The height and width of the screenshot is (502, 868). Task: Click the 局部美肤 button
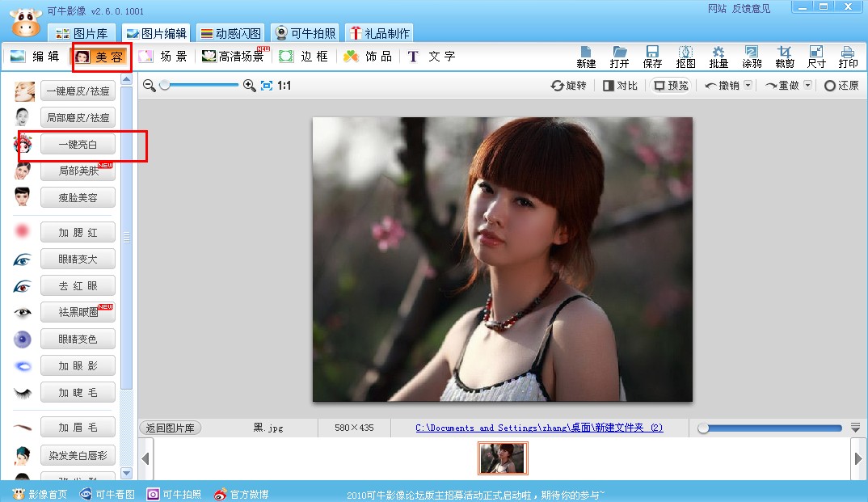[78, 171]
